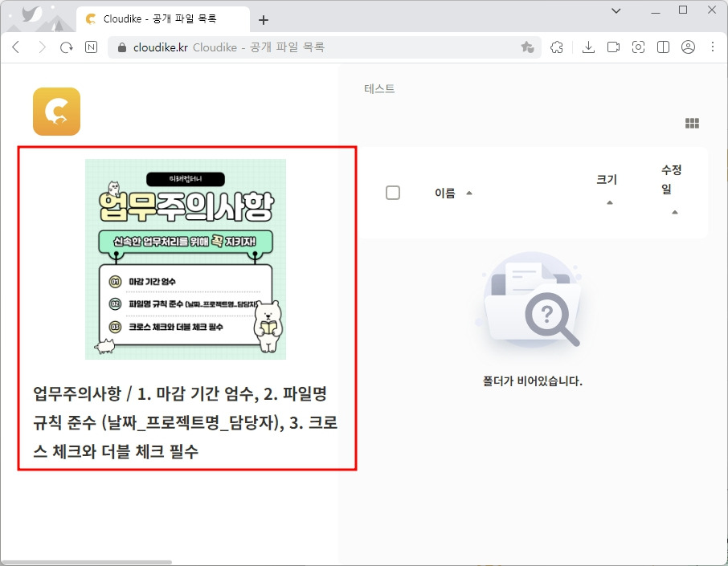Sort by 이름 column header

[453, 193]
